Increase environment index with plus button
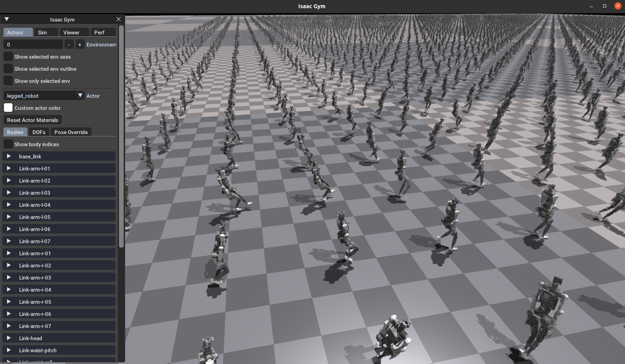 click(80, 45)
